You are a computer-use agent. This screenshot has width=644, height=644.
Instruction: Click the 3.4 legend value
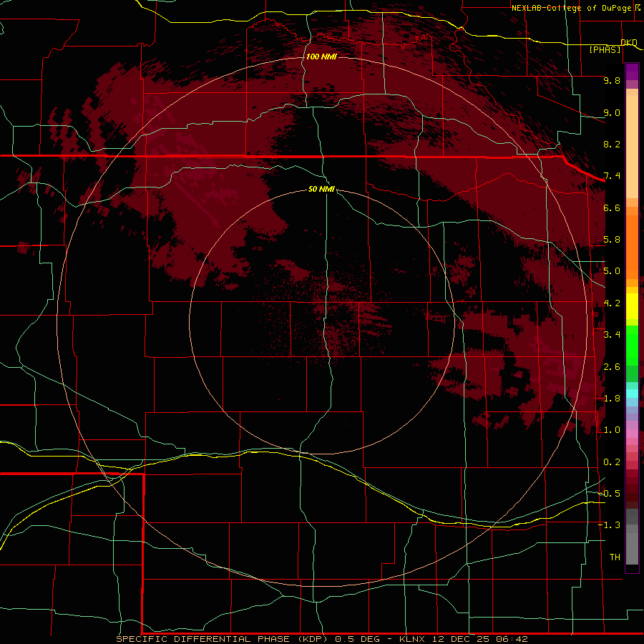coord(612,335)
